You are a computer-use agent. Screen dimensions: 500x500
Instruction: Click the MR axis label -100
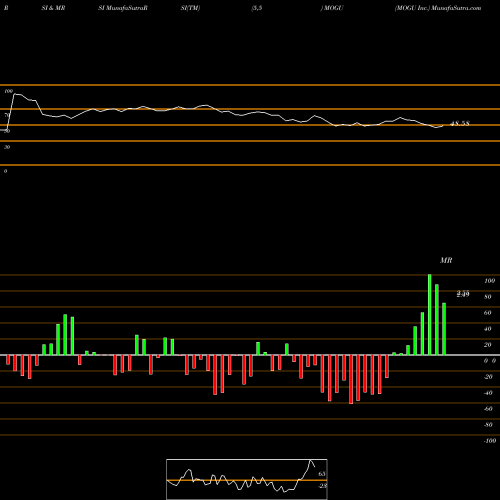tap(490, 441)
